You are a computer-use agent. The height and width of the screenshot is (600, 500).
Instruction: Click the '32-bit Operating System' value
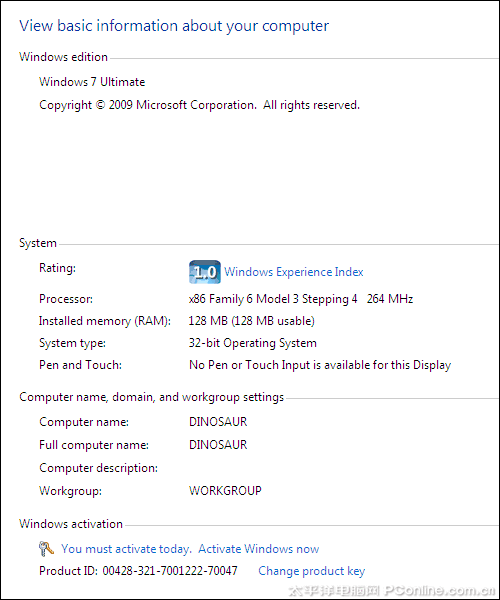(x=253, y=343)
